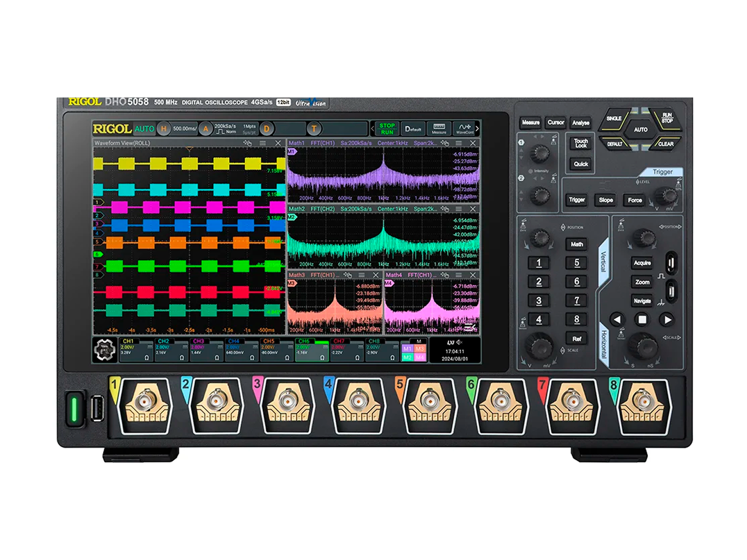Click the green power button
Viewport: 747px width, 560px height.
pyautogui.click(x=74, y=409)
